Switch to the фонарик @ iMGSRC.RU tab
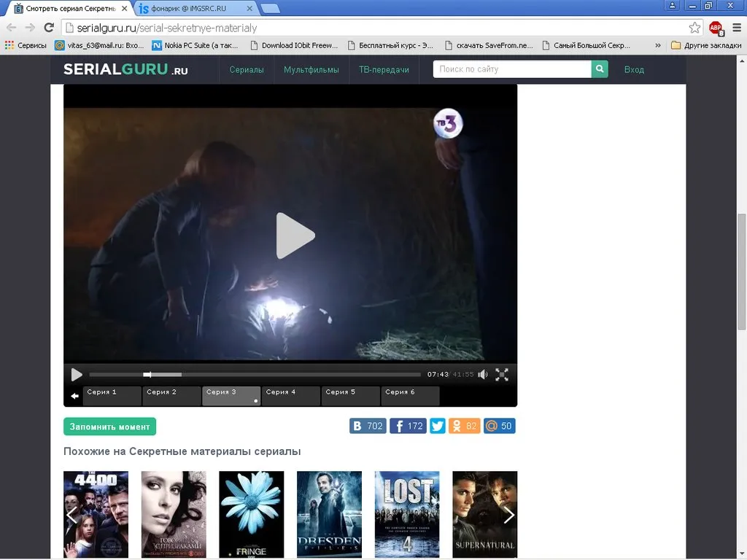The image size is (747, 560). [x=196, y=9]
